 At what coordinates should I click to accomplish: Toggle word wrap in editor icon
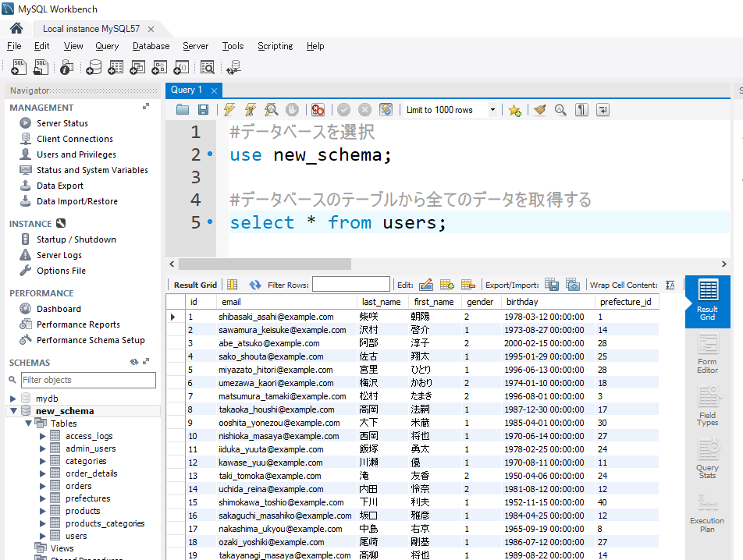pyautogui.click(x=603, y=110)
